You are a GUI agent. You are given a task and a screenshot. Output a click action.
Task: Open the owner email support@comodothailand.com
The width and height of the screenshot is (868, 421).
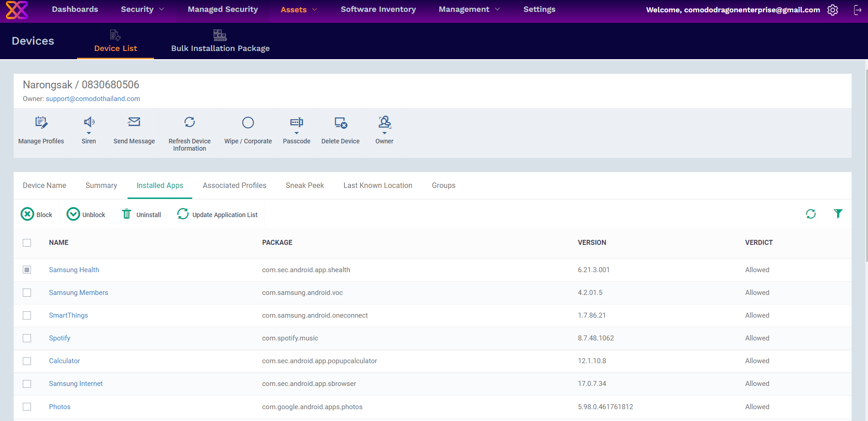tap(93, 98)
